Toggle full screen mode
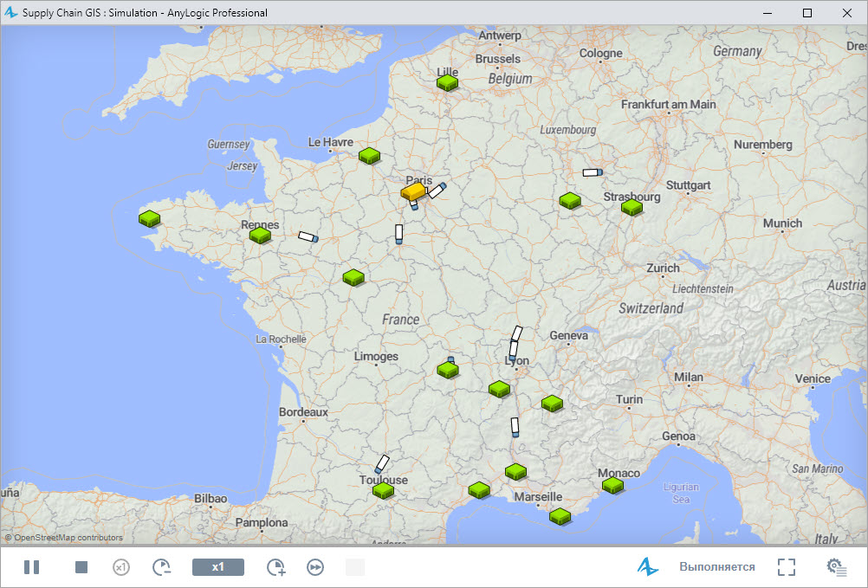The image size is (868, 588). (787, 567)
